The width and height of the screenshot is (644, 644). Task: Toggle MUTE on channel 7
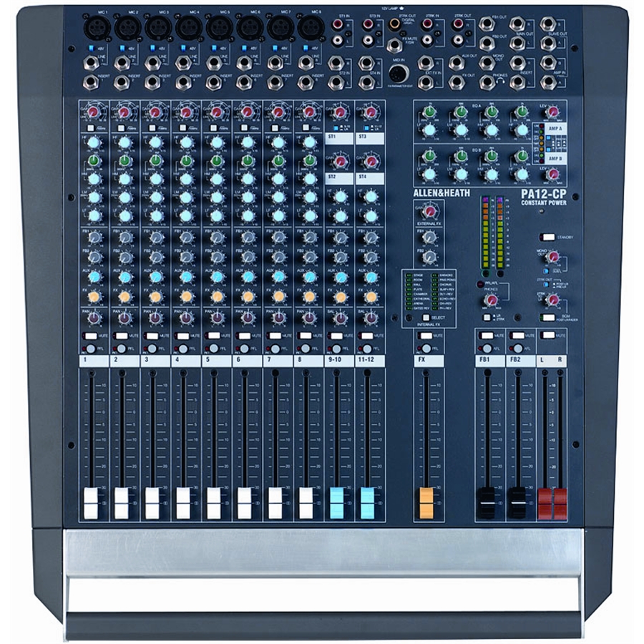pyautogui.click(x=275, y=336)
